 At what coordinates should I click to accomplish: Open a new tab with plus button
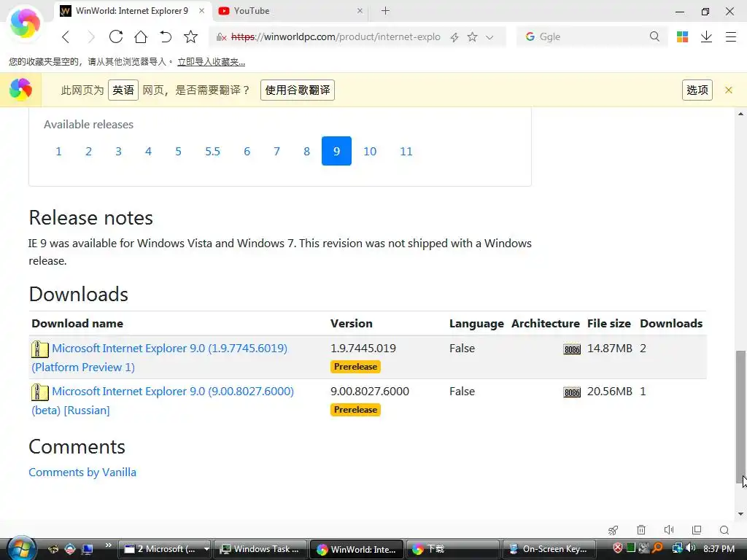385,10
